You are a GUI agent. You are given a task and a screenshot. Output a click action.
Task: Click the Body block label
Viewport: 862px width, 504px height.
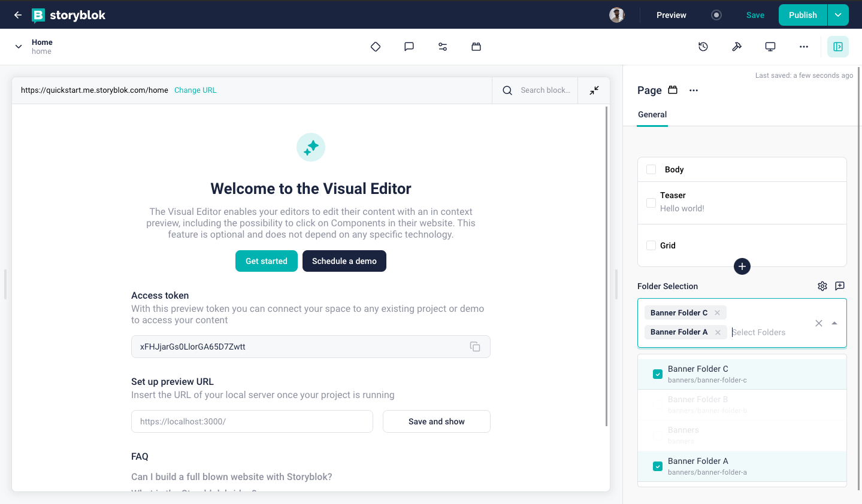(675, 169)
